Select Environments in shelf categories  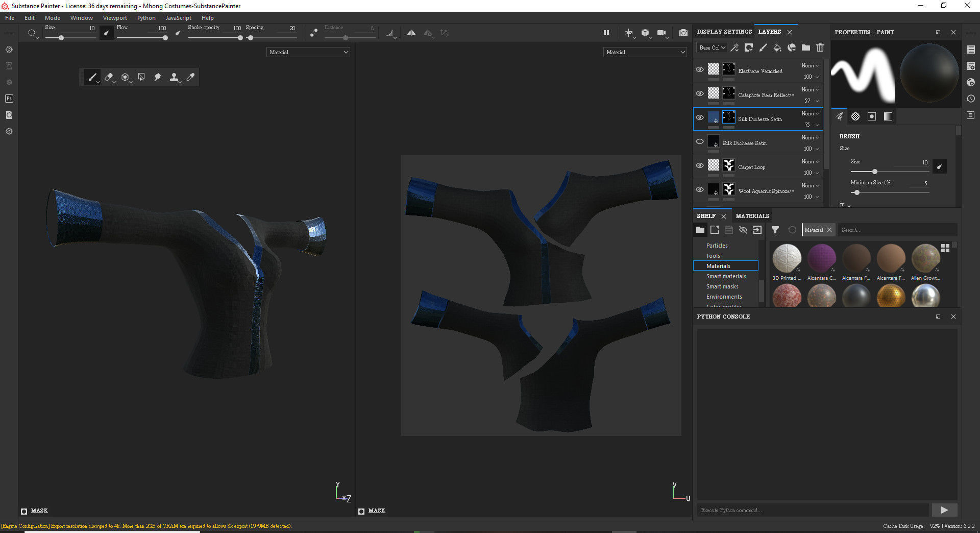click(x=724, y=297)
